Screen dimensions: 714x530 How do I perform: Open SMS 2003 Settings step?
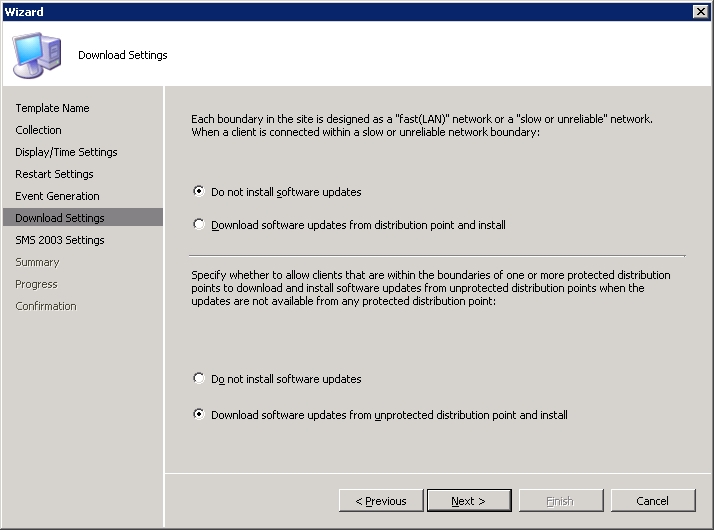point(60,240)
